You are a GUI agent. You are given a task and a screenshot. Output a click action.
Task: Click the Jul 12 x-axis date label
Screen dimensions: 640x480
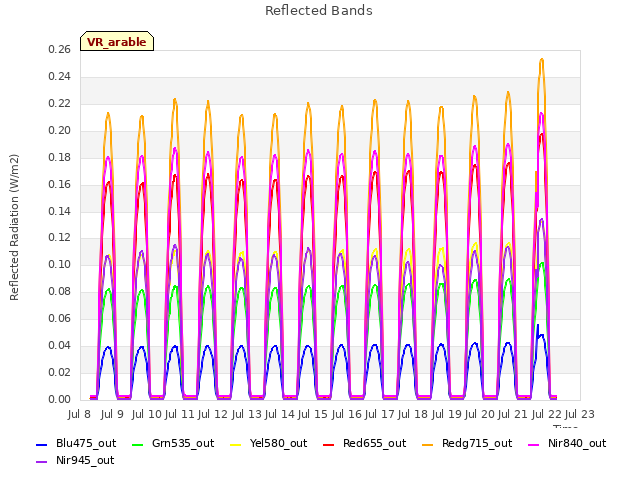click(x=213, y=414)
